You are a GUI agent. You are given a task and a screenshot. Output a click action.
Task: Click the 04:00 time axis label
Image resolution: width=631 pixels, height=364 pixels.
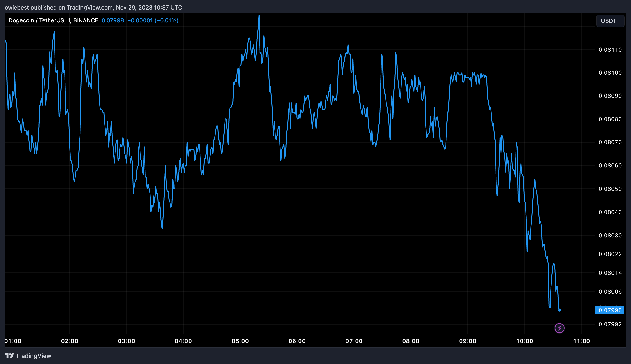[183, 341]
